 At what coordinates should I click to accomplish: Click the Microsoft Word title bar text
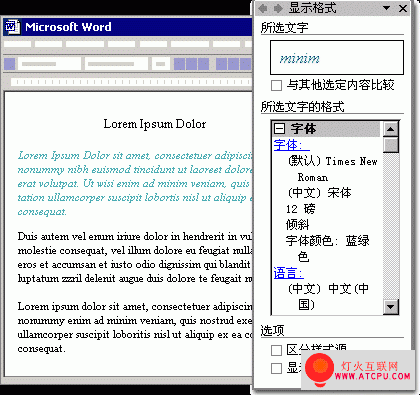click(68, 27)
